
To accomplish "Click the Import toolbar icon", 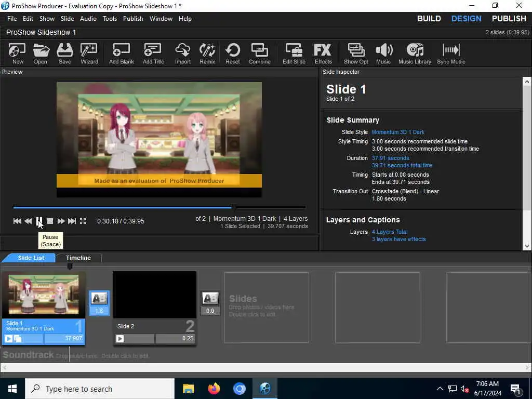I will 182,54.
